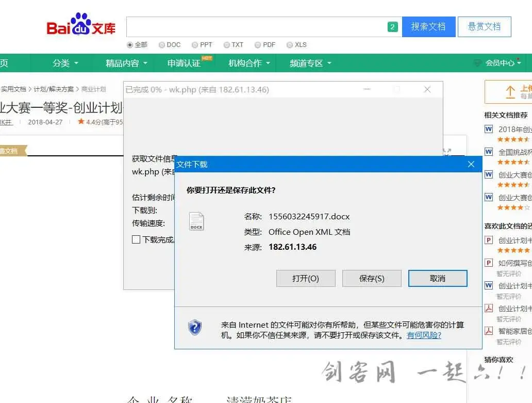Click the PPT icon next to 如何撰写创

point(489,263)
